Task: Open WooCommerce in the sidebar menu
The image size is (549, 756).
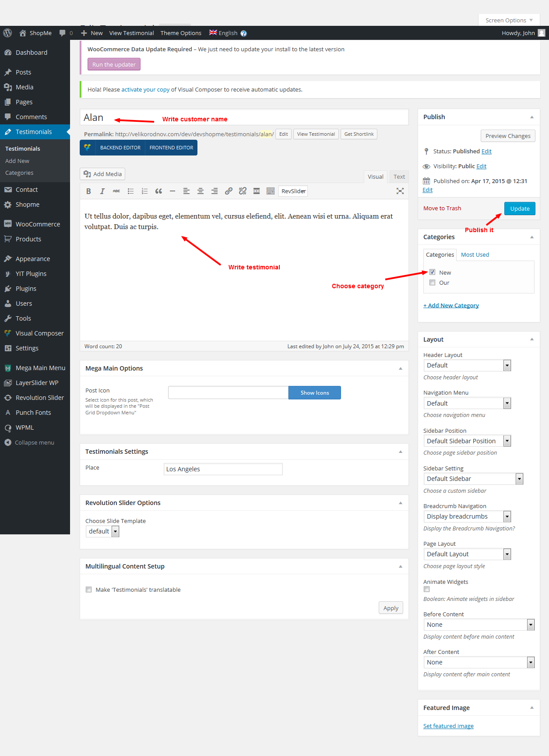Action: [38, 224]
